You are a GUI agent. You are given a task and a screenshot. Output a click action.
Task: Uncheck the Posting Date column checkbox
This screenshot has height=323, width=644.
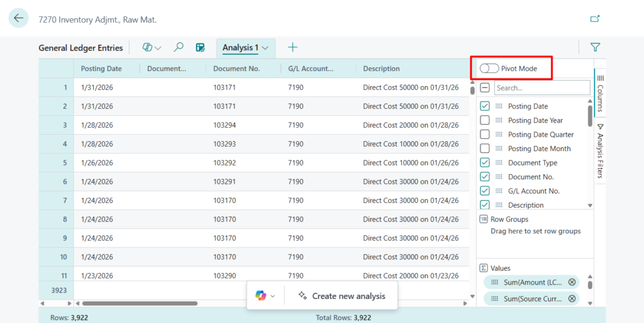[485, 106]
